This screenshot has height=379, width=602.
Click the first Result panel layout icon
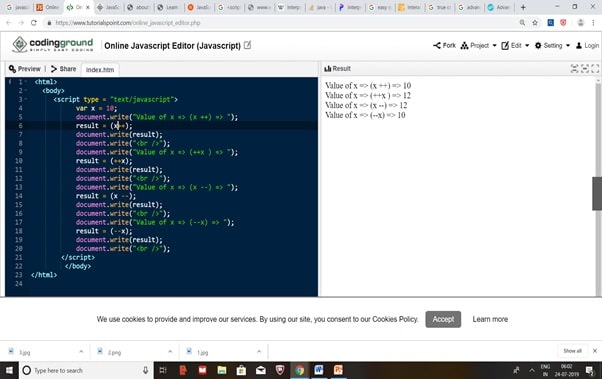[574, 69]
